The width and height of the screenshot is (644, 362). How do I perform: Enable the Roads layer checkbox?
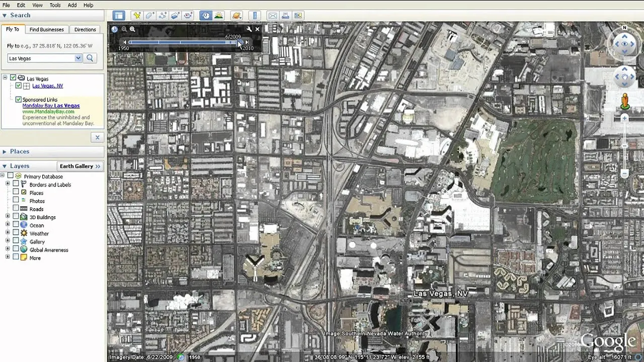[x=16, y=209]
